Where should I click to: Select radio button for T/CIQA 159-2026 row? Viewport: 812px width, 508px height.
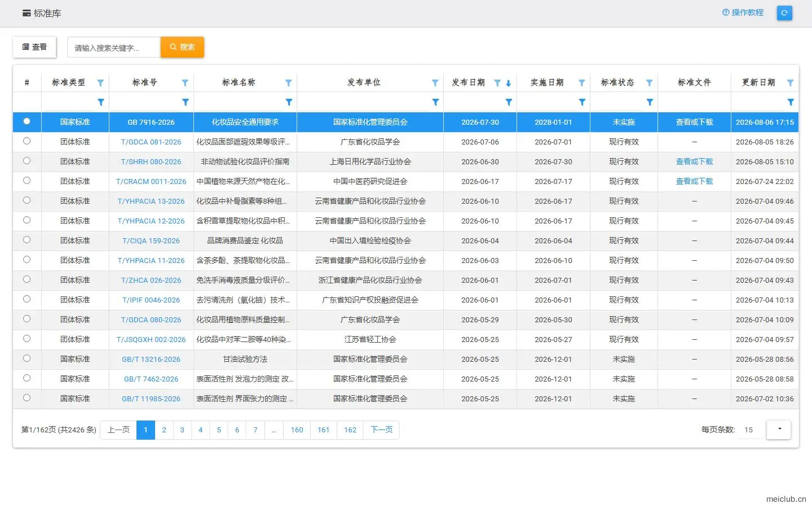[x=27, y=240]
